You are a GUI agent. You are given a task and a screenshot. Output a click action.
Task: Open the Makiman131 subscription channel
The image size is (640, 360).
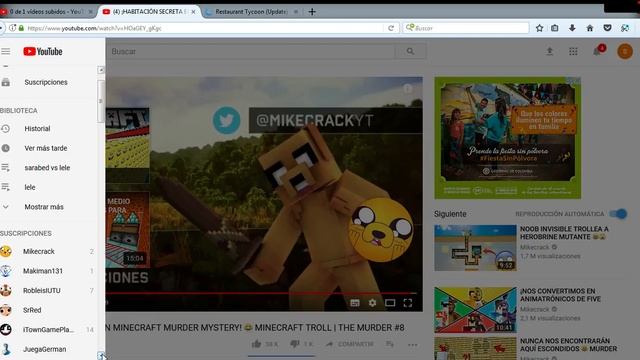click(43, 271)
